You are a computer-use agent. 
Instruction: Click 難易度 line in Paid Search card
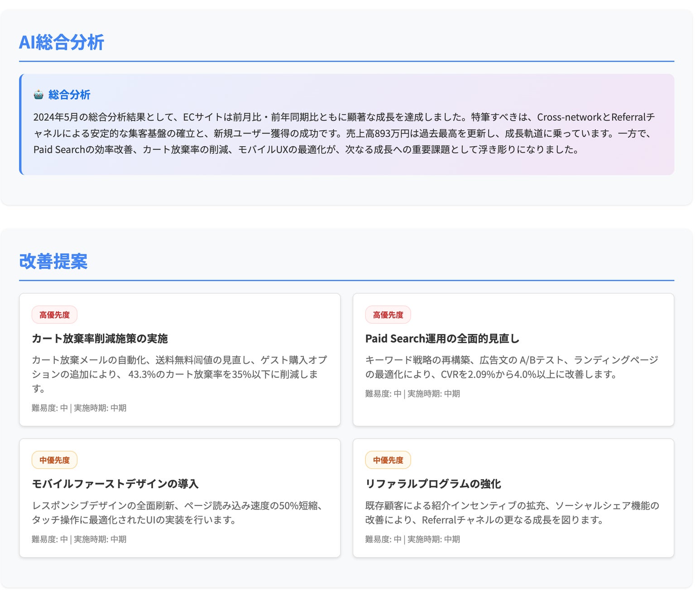[412, 394]
